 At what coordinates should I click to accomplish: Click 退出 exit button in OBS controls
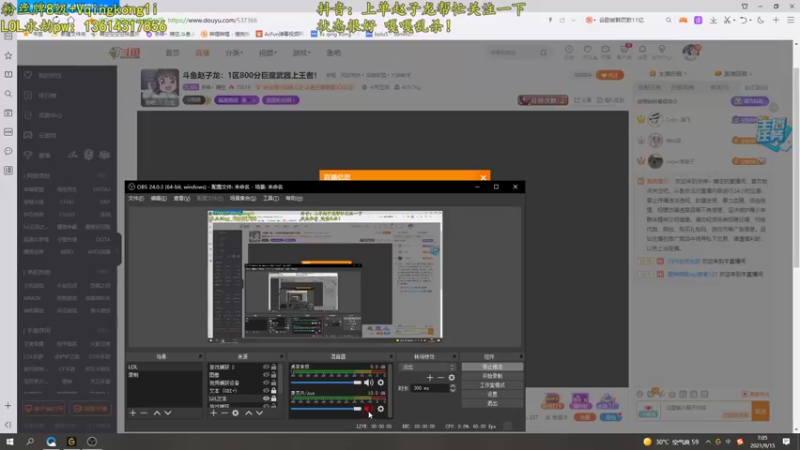[x=492, y=404]
